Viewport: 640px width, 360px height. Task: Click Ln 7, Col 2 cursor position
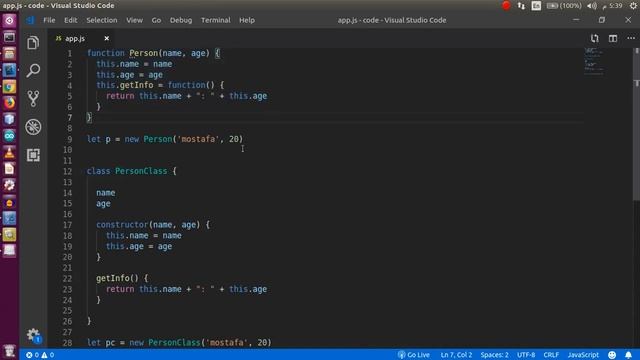(456, 355)
